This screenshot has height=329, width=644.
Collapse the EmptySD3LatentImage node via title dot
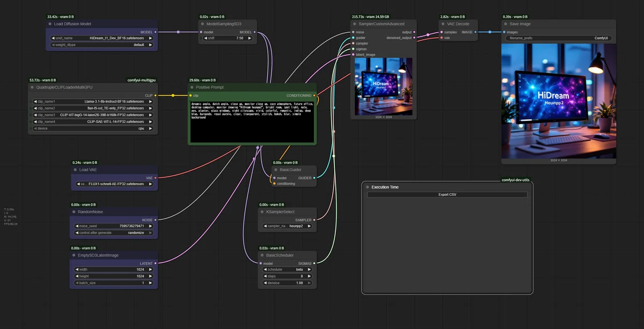[74, 255]
